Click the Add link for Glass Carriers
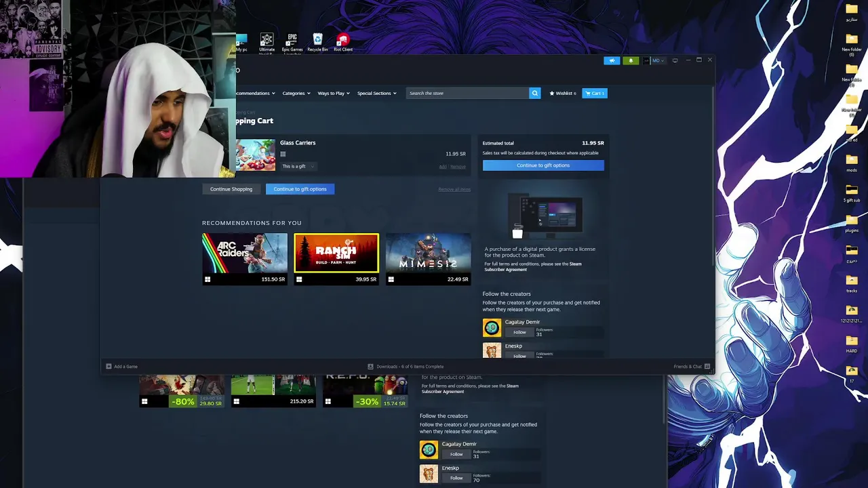This screenshot has width=868, height=488. (443, 167)
